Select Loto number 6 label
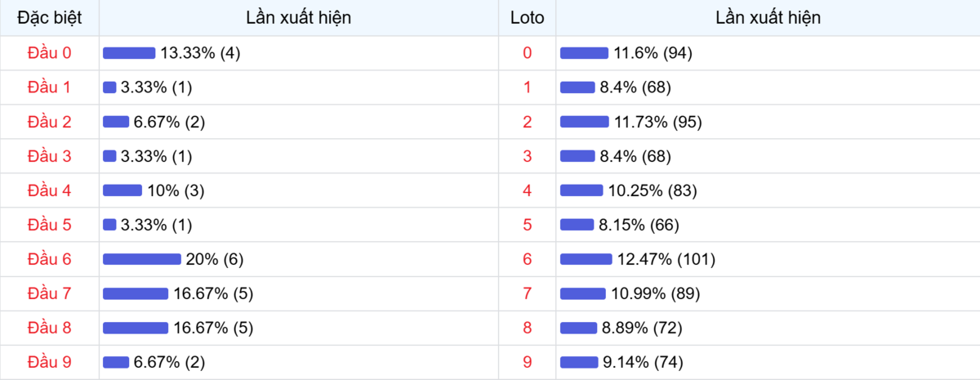This screenshot has width=980, height=380. [527, 260]
